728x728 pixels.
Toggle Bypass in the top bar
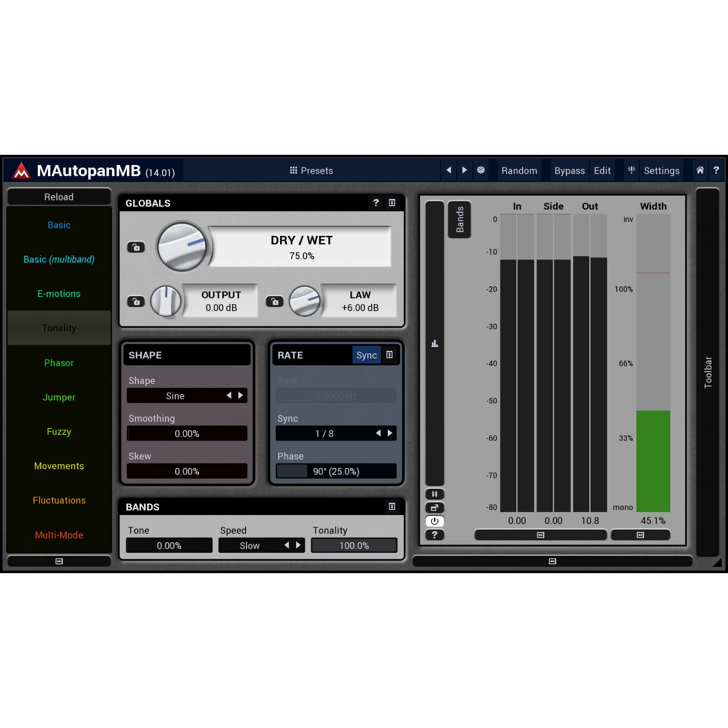click(x=570, y=171)
